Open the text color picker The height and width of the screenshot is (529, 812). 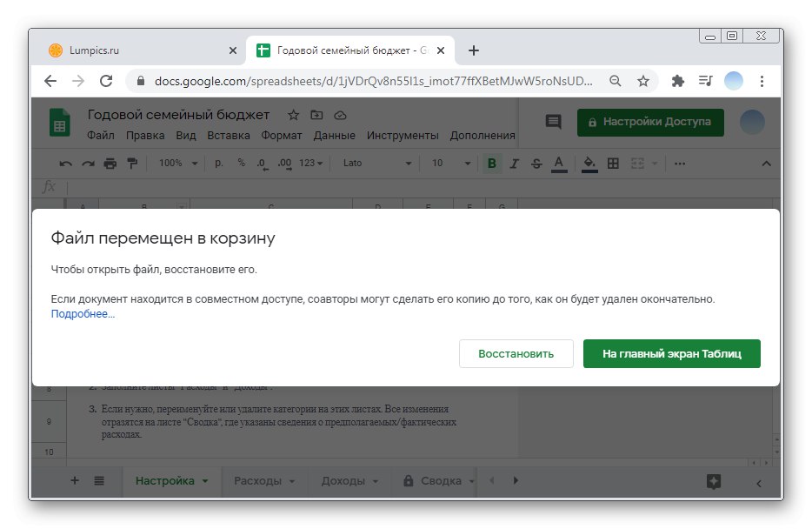coord(557,163)
